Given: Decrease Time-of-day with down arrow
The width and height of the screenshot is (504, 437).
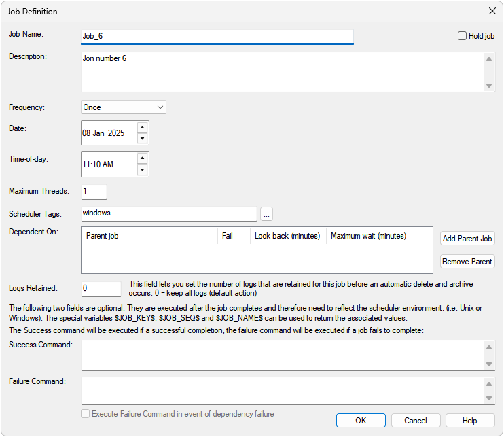Looking at the screenshot, I should pyautogui.click(x=142, y=169).
